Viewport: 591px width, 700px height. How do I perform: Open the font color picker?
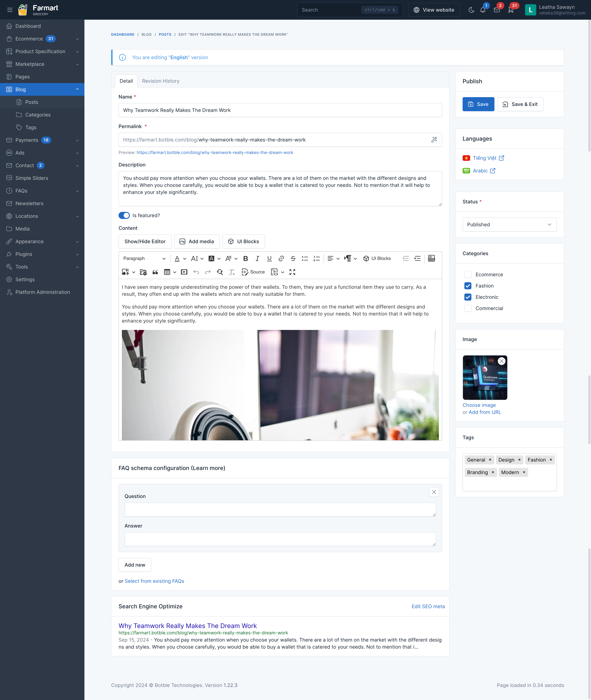pos(177,258)
